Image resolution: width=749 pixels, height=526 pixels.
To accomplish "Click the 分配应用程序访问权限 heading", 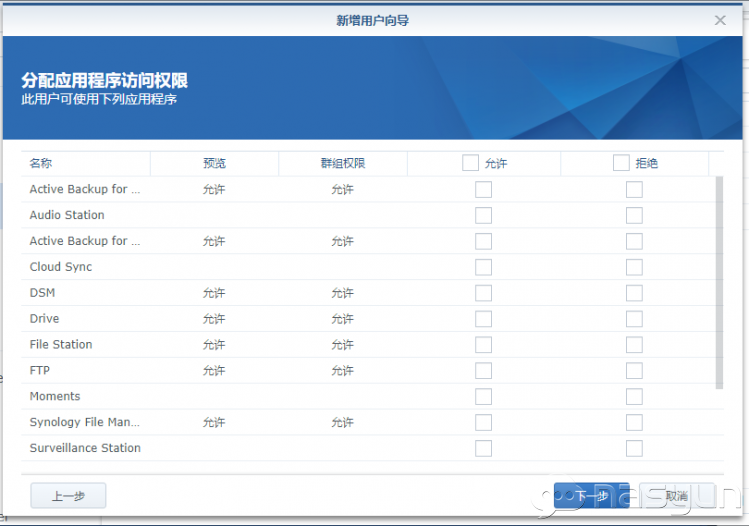I will [x=104, y=80].
